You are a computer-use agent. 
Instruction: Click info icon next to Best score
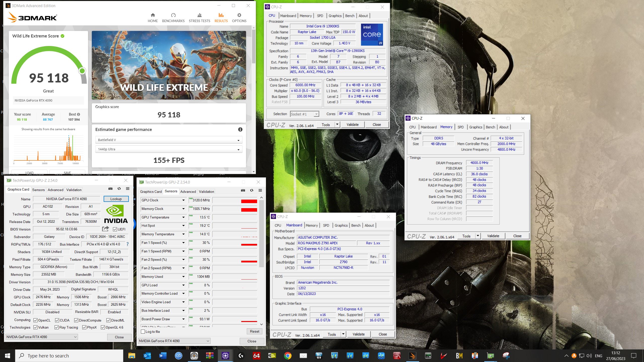(x=78, y=114)
